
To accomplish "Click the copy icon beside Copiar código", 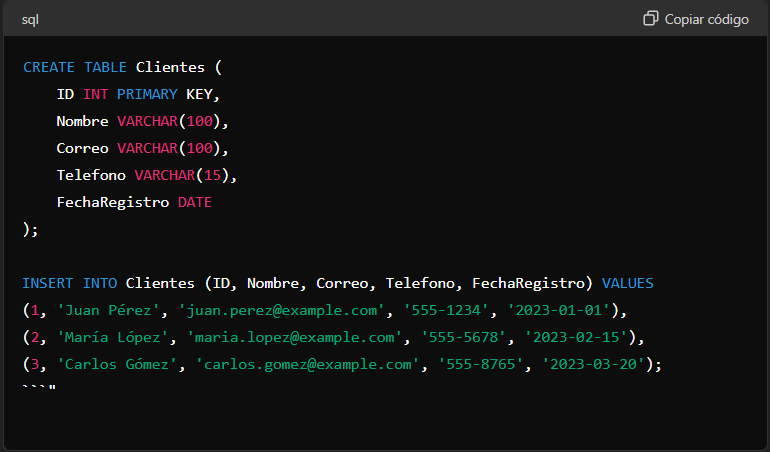I will pos(651,19).
